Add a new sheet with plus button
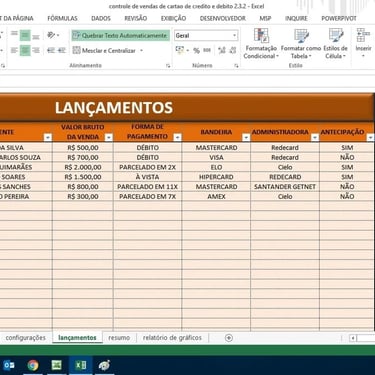 coord(229,338)
